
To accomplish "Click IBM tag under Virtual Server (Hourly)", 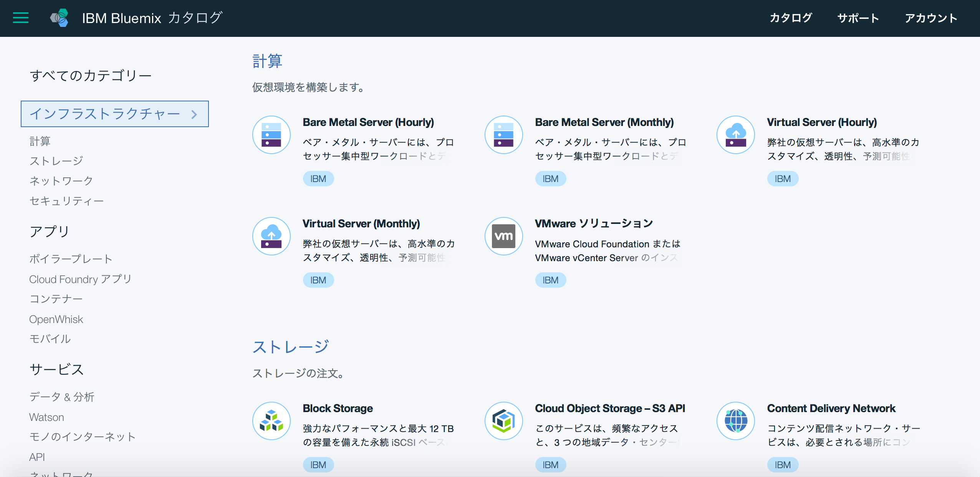I will (783, 179).
